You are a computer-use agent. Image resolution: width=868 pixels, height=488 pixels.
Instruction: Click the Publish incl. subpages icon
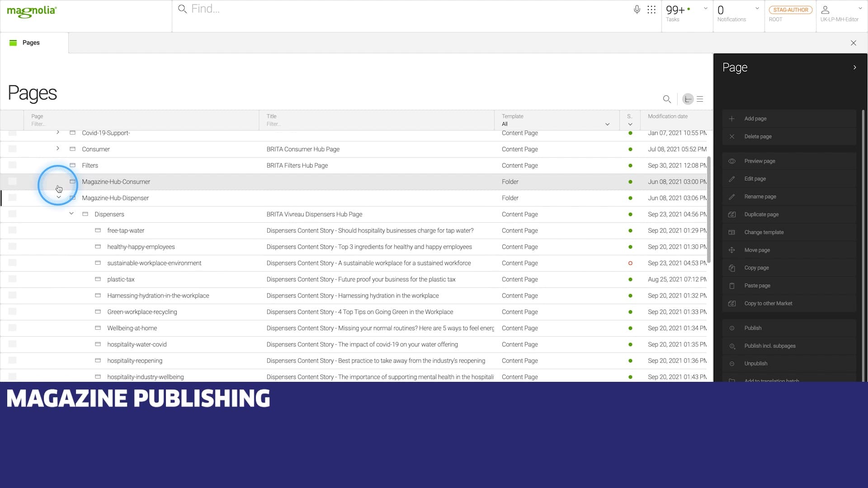tap(732, 346)
